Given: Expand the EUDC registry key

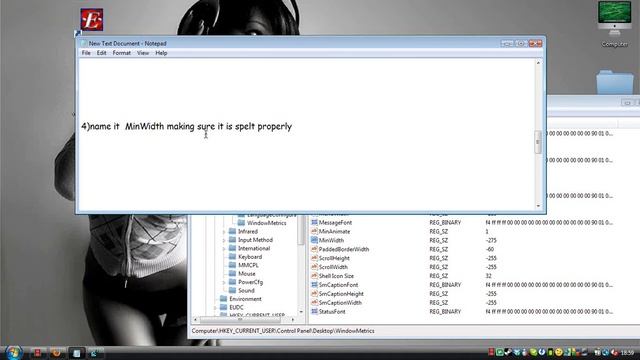Looking at the screenshot, I should coord(215,308).
